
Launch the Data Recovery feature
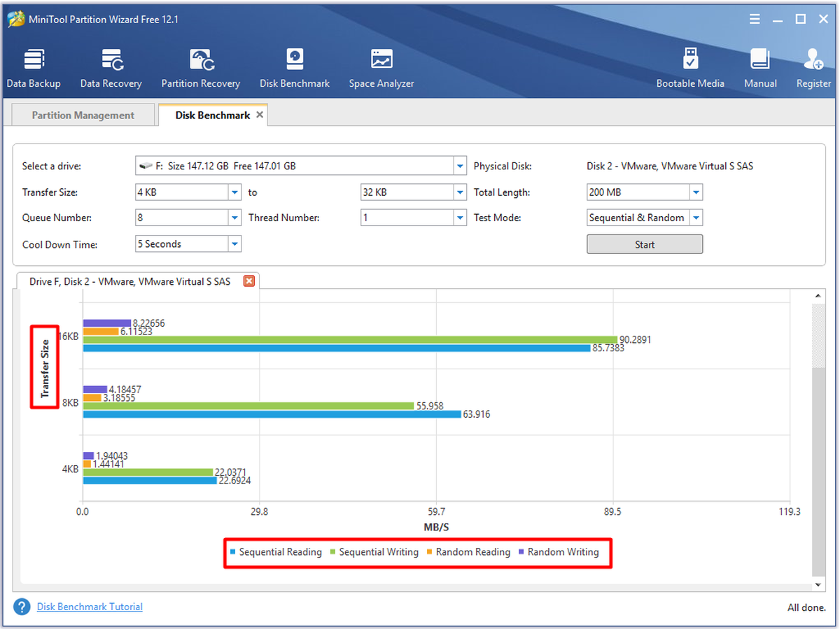click(111, 69)
